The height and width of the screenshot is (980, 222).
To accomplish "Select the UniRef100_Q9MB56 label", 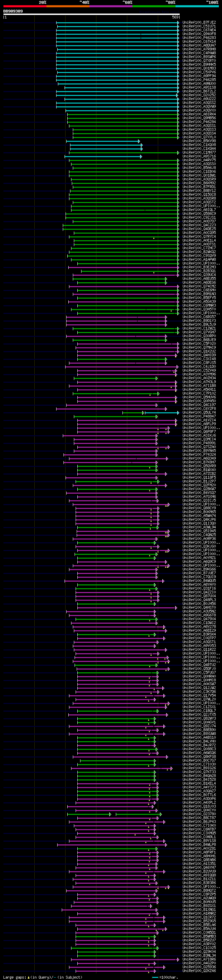I will (x=199, y=118).
